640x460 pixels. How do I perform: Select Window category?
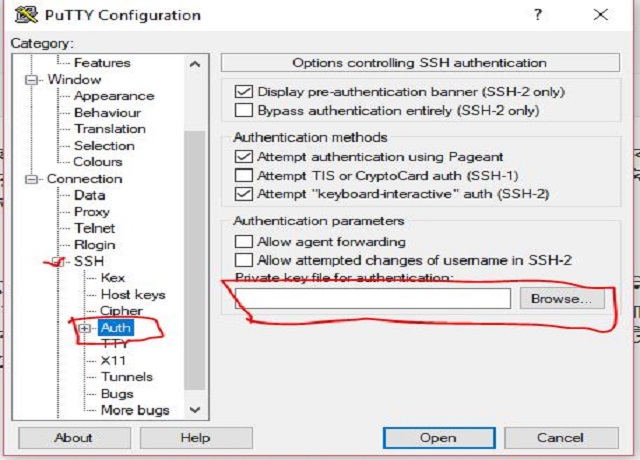point(74,80)
